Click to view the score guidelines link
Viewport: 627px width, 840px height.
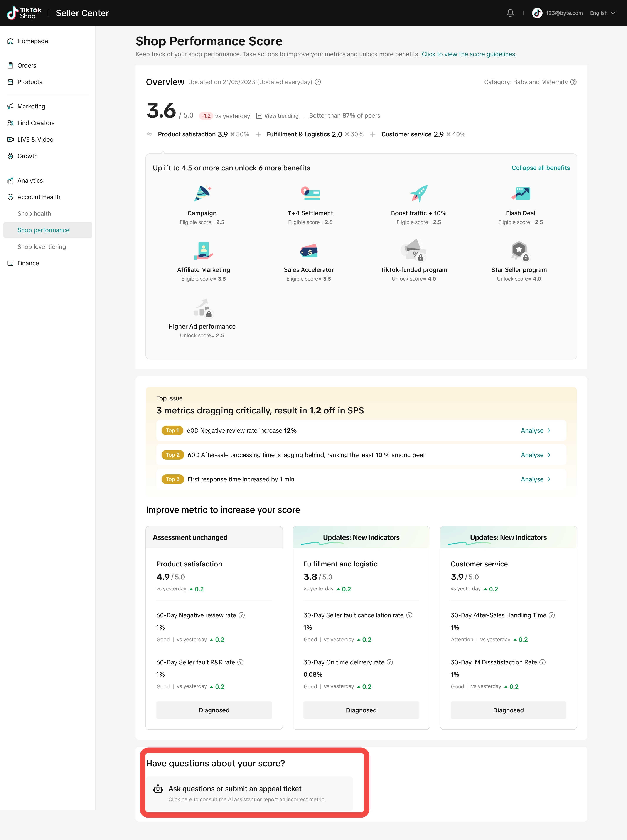pos(469,54)
